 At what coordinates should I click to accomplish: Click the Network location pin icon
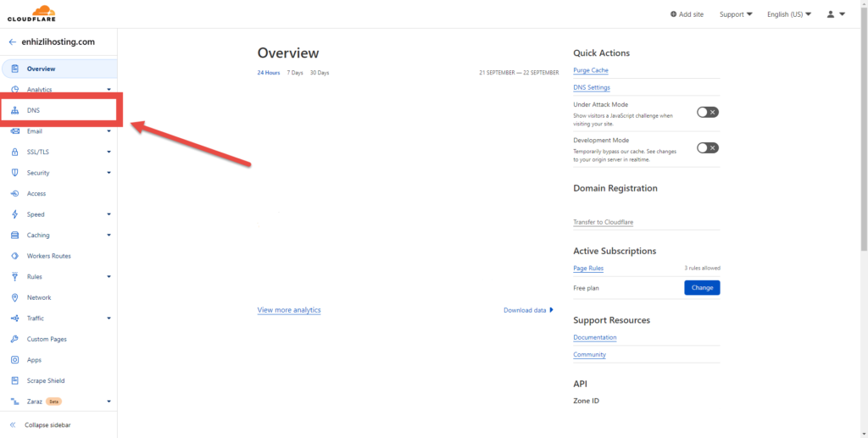pos(15,297)
